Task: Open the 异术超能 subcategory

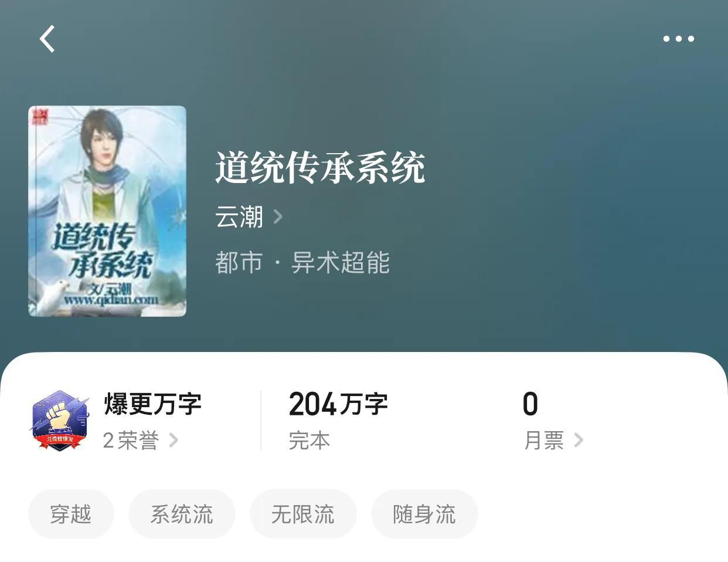Action: coord(341,262)
